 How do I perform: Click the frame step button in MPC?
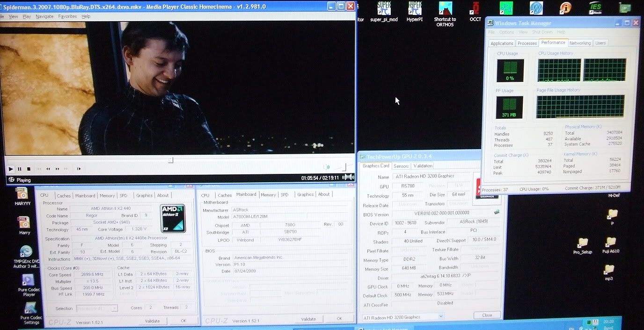point(79,169)
